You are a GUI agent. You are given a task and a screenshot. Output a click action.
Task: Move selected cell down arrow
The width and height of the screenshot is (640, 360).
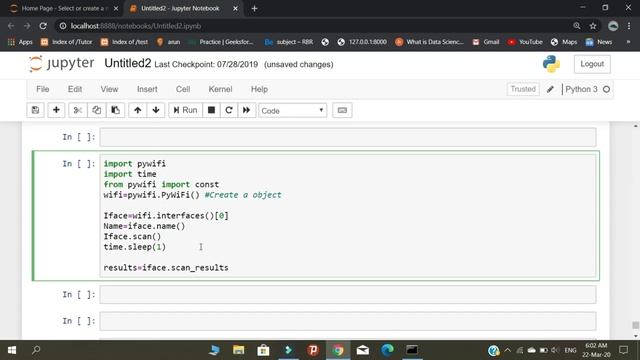pyautogui.click(x=156, y=110)
